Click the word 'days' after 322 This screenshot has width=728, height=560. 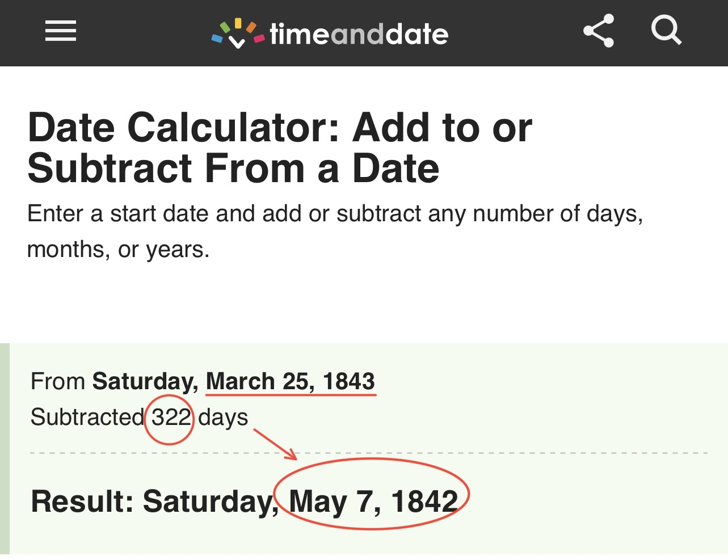click(223, 418)
